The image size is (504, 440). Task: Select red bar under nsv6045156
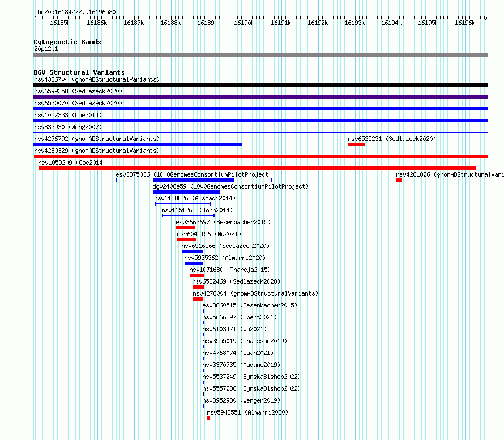[186, 240]
